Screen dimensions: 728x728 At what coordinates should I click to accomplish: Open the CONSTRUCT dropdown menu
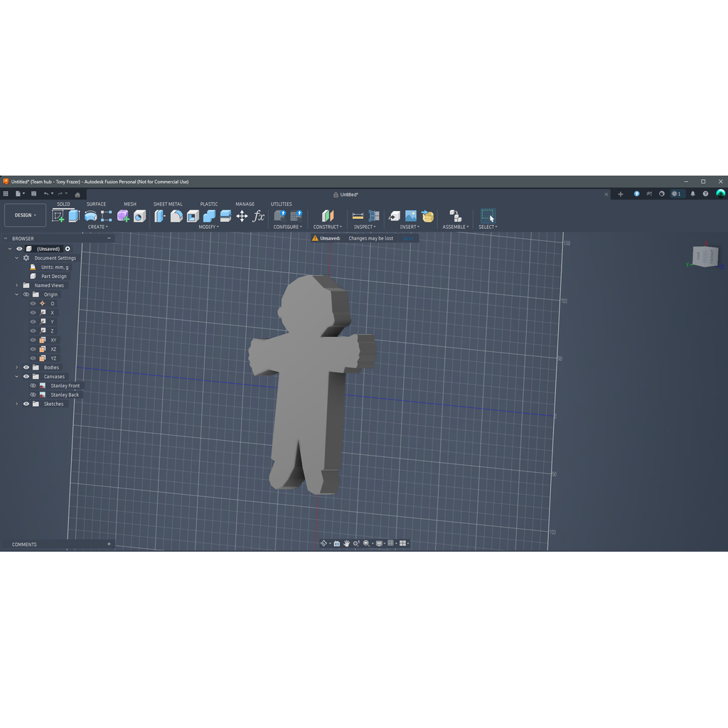coord(327,227)
